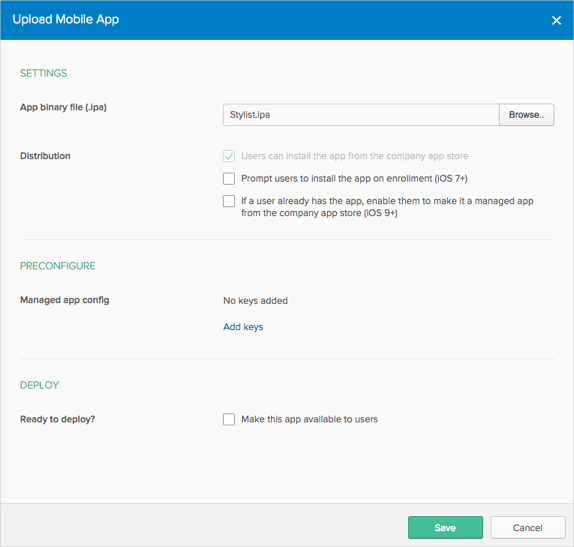Image resolution: width=574 pixels, height=547 pixels.
Task: Enable prompt to install on enrollment checkbox
Action: coord(229,179)
